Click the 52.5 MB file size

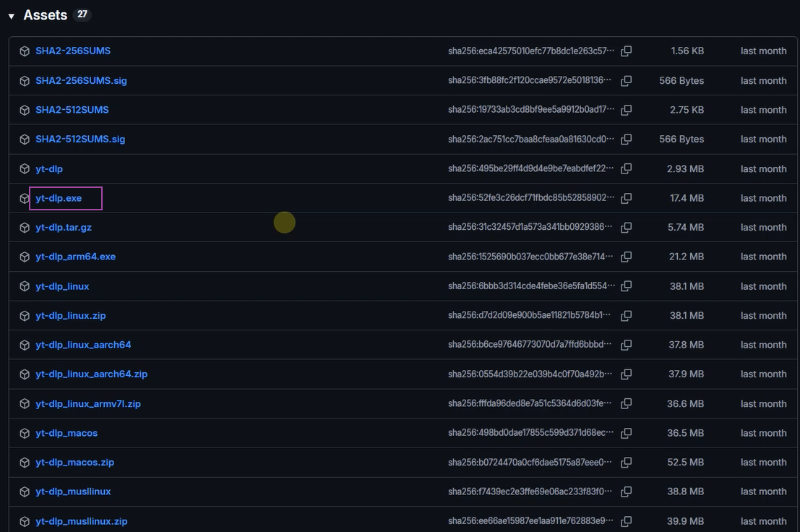(685, 463)
